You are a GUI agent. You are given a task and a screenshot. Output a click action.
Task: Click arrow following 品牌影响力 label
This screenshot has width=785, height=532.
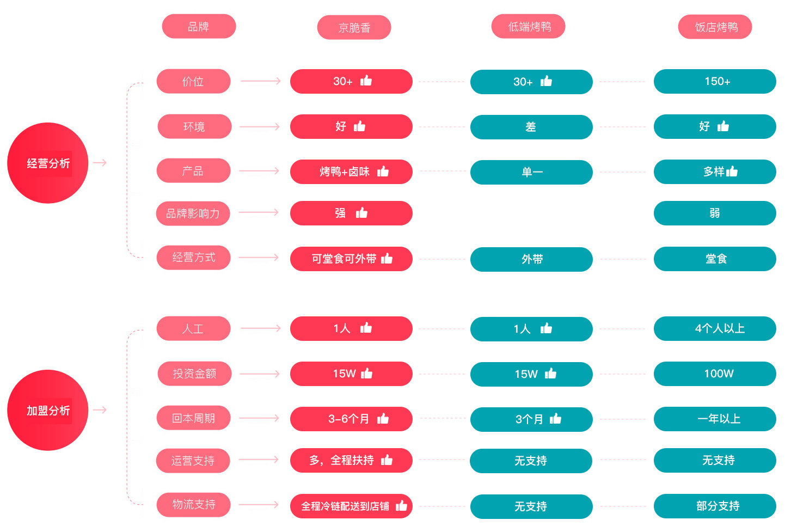pos(259,212)
